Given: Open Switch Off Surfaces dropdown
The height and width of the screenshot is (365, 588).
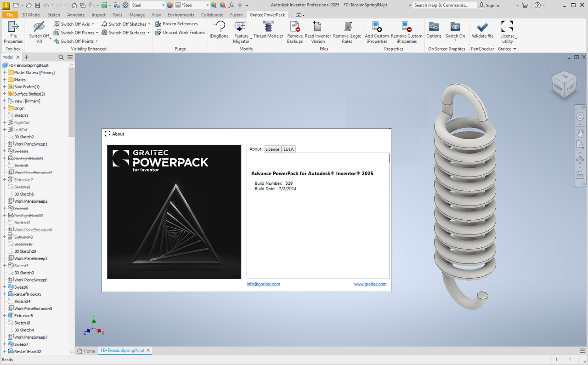Looking at the screenshot, I should pos(149,33).
